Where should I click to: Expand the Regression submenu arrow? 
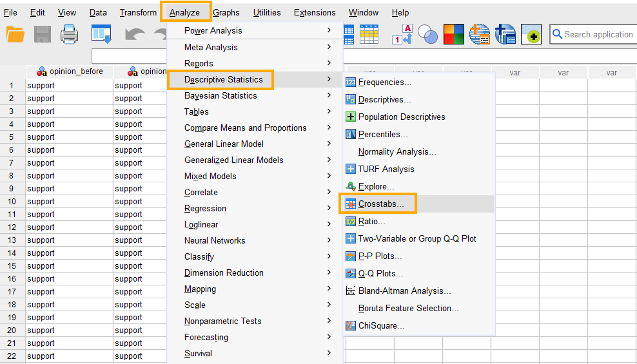pos(329,208)
